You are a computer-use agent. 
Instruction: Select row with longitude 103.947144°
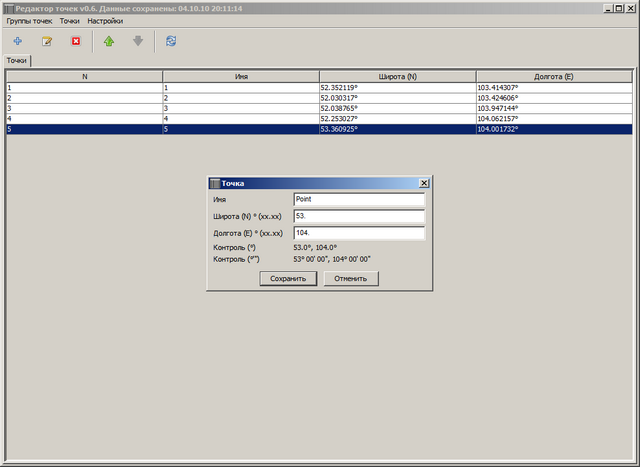pyautogui.click(x=554, y=108)
